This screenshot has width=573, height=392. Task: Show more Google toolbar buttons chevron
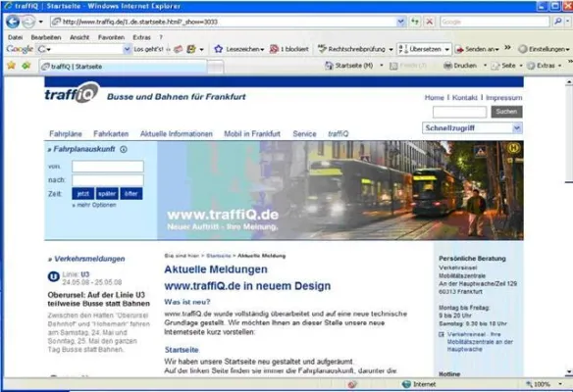(507, 48)
